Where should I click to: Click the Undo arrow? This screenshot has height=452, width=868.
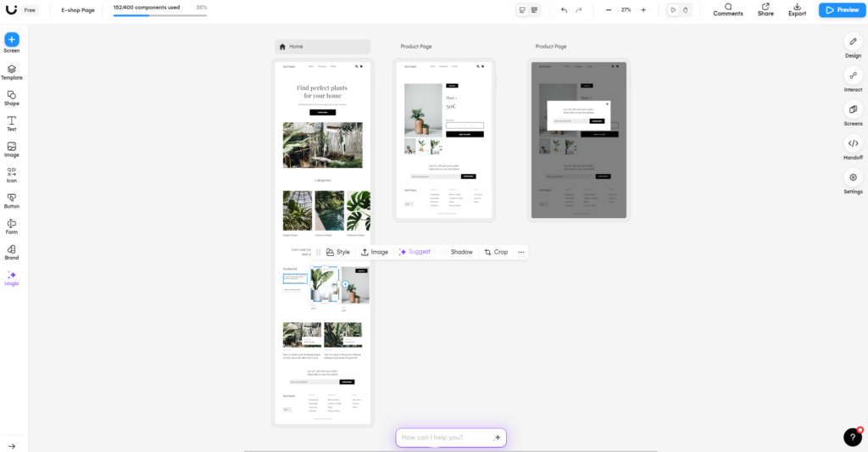[565, 10]
